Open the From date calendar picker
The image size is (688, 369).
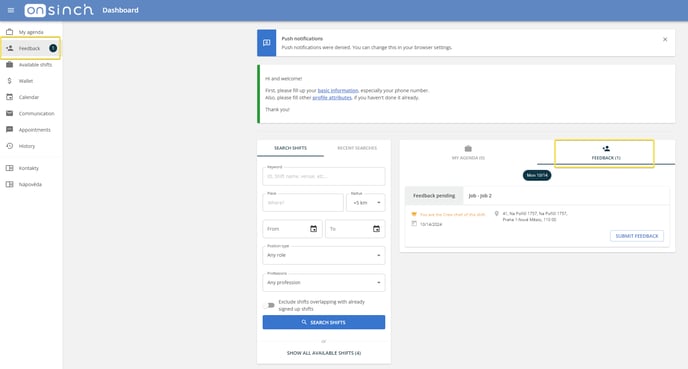(x=313, y=229)
